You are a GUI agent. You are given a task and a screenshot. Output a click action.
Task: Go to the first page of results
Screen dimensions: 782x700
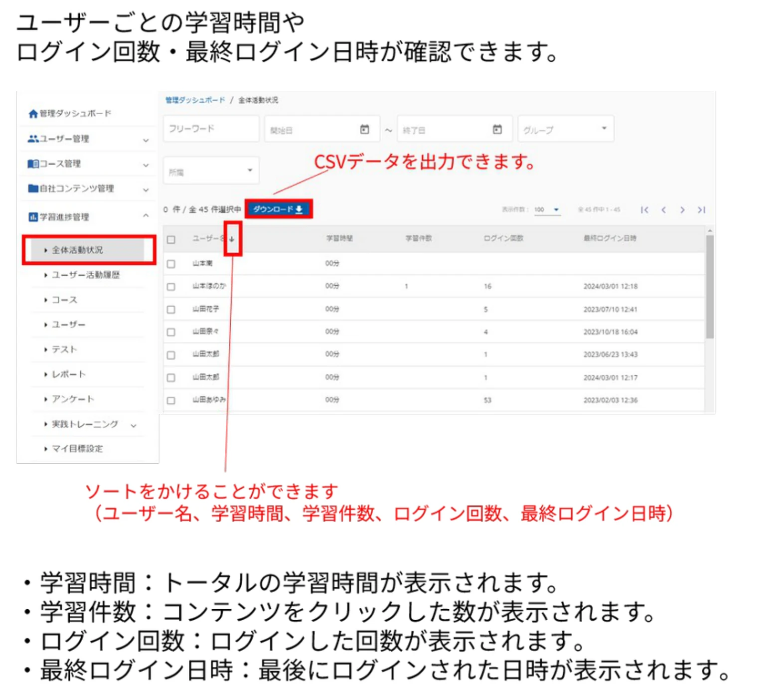pos(644,210)
